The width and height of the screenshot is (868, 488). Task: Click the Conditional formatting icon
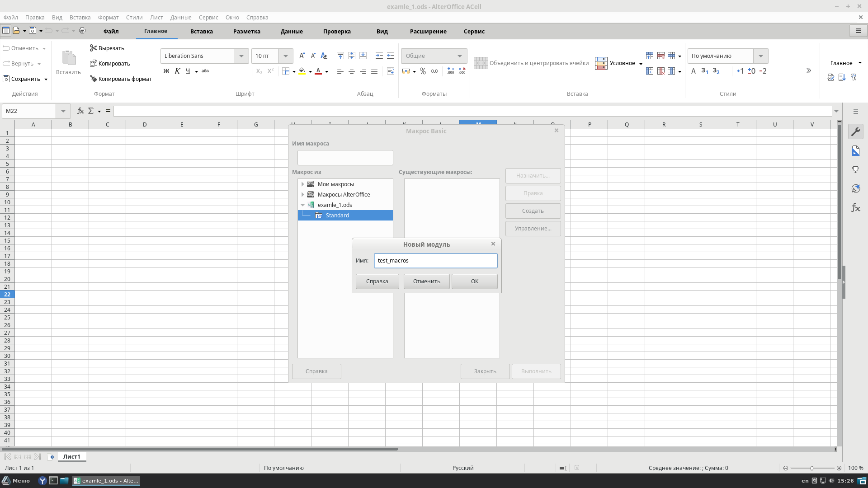pos(601,62)
